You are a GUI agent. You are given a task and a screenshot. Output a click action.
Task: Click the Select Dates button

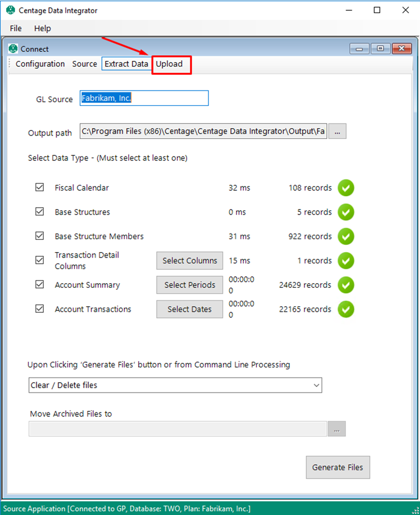point(189,310)
